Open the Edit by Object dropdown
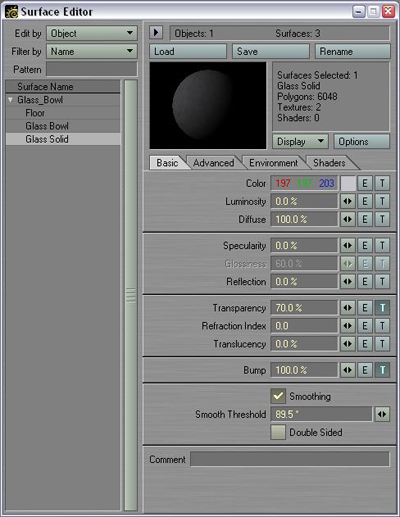Screen dimensions: 400x517 click(x=92, y=33)
